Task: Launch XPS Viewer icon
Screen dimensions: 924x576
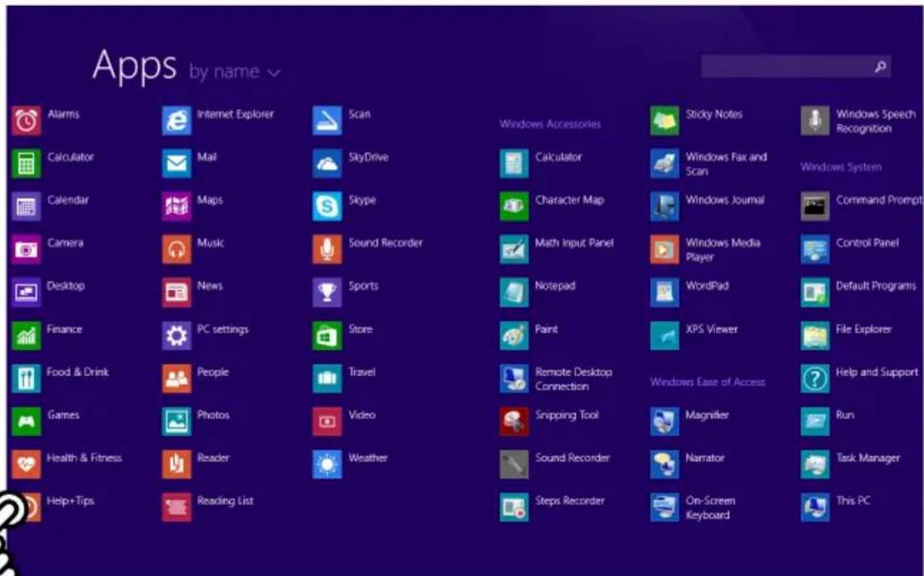Action: pyautogui.click(x=665, y=336)
